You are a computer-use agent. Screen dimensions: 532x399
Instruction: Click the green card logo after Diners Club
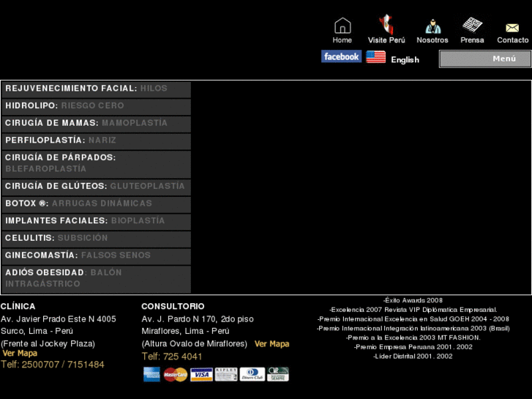pos(278,374)
